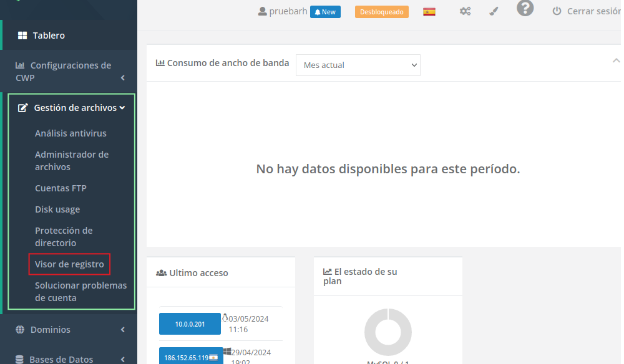Open Visor de registro
Viewport: 624px width, 364px height.
[69, 264]
